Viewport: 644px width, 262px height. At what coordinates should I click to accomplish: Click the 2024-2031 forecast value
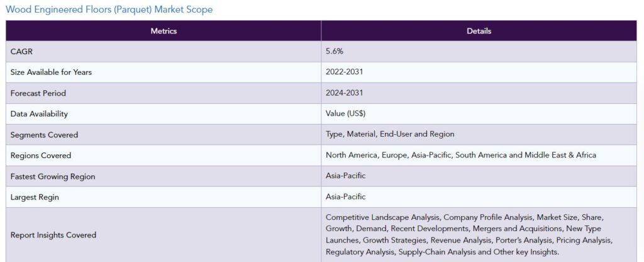coord(344,93)
